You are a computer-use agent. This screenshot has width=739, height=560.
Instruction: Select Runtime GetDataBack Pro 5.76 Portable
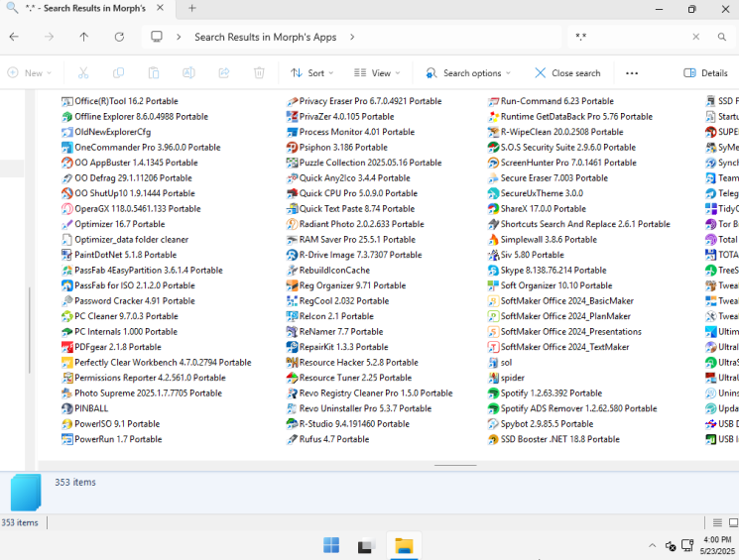click(x=570, y=117)
